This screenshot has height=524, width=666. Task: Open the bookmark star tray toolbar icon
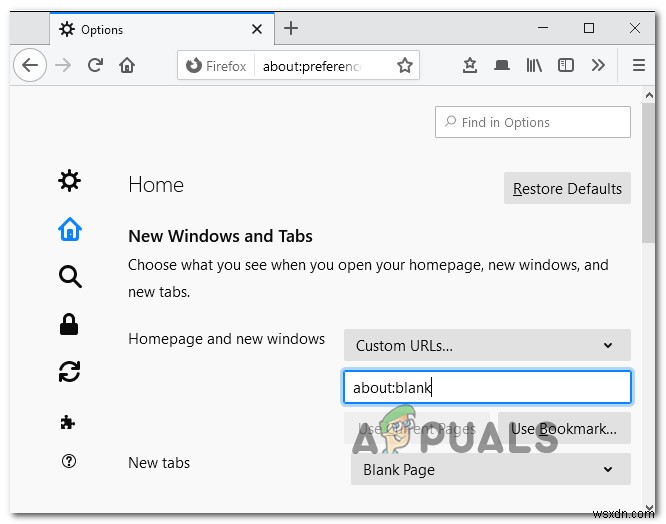pos(470,65)
